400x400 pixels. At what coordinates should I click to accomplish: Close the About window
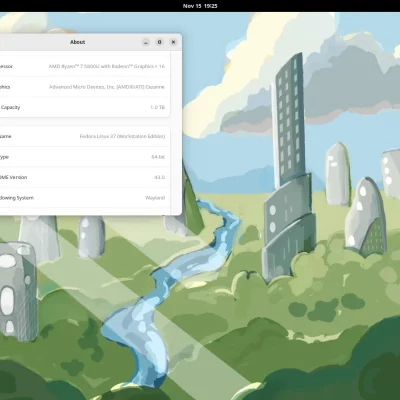click(173, 42)
